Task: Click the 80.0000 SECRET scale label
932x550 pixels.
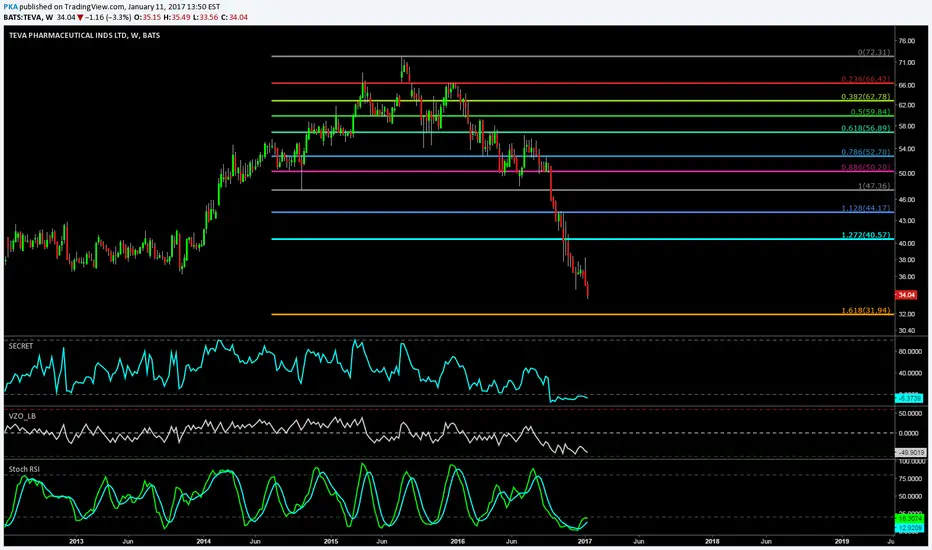Action: pyautogui.click(x=909, y=351)
